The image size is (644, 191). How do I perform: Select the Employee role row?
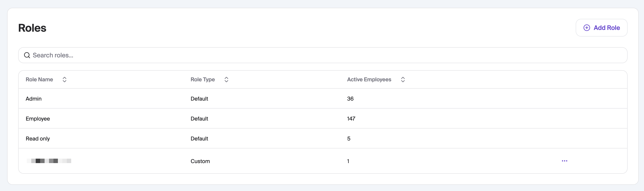point(38,119)
